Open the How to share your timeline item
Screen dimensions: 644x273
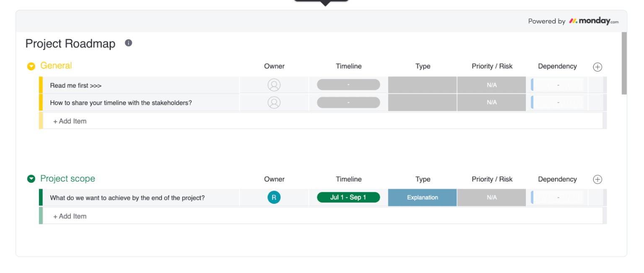click(121, 103)
